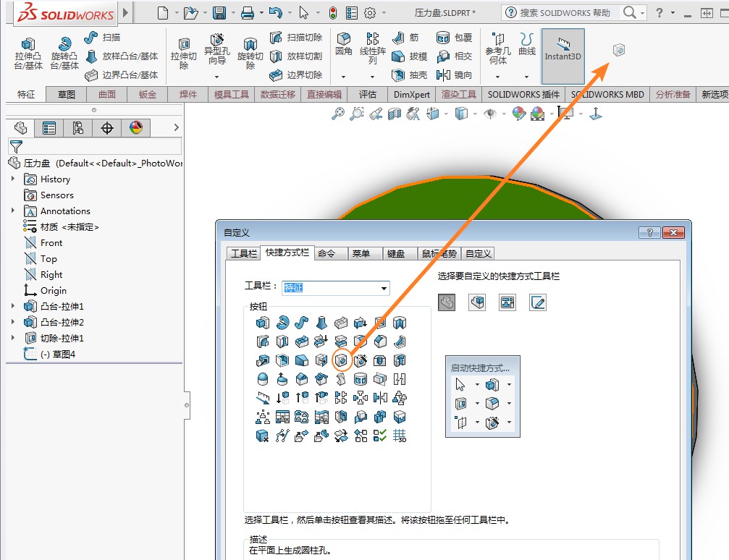The image size is (729, 560).
Task: Click the edit appearance color sphere icon
Action: pos(519,113)
